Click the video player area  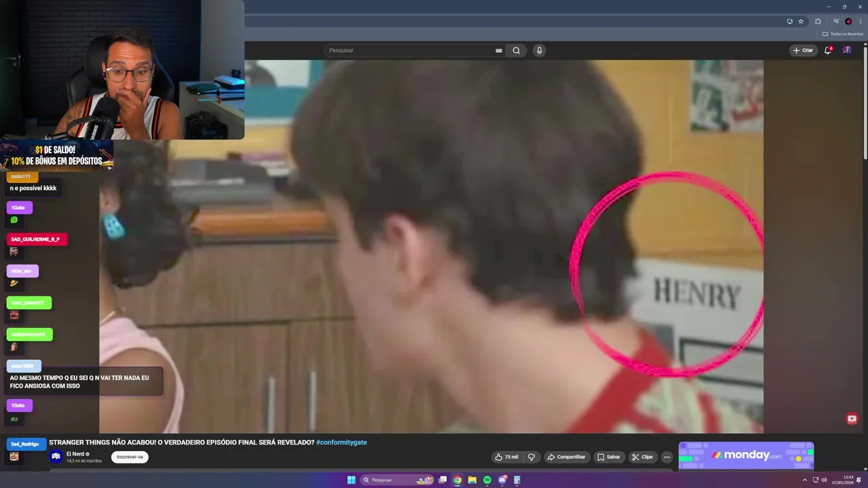pyautogui.click(x=431, y=246)
